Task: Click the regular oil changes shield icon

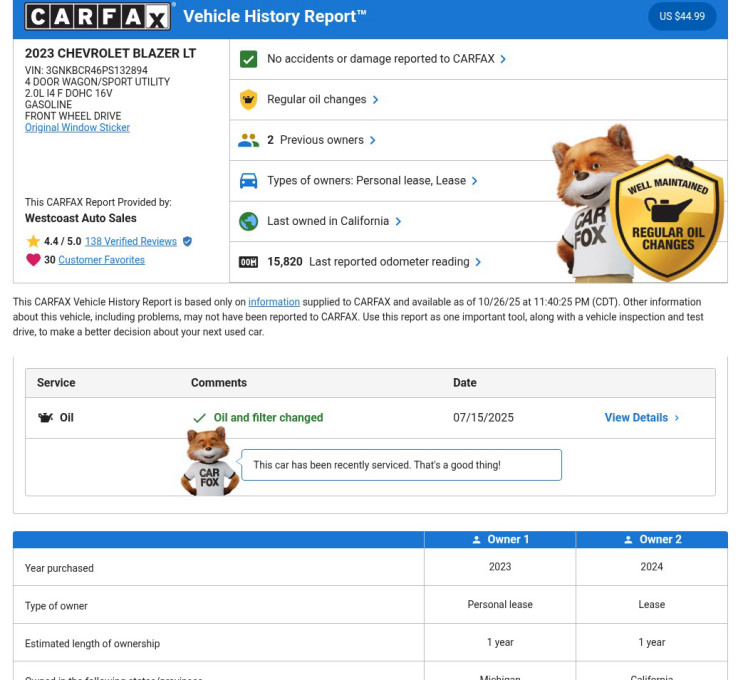Action: [x=248, y=100]
